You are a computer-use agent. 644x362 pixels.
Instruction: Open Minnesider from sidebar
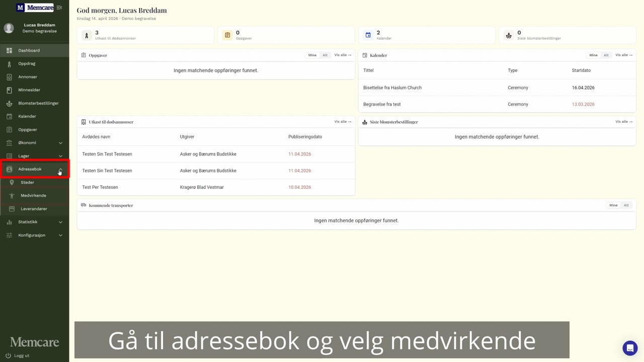click(34, 90)
